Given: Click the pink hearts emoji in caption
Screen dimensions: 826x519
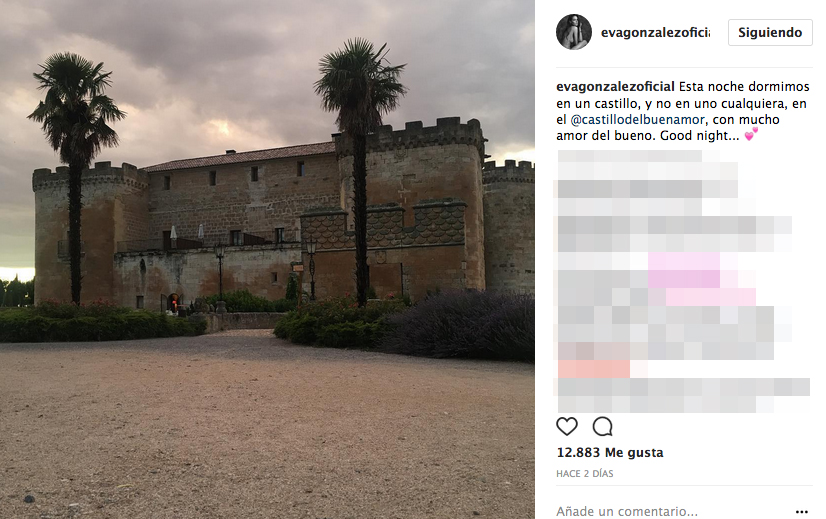Looking at the screenshot, I should point(751,134).
